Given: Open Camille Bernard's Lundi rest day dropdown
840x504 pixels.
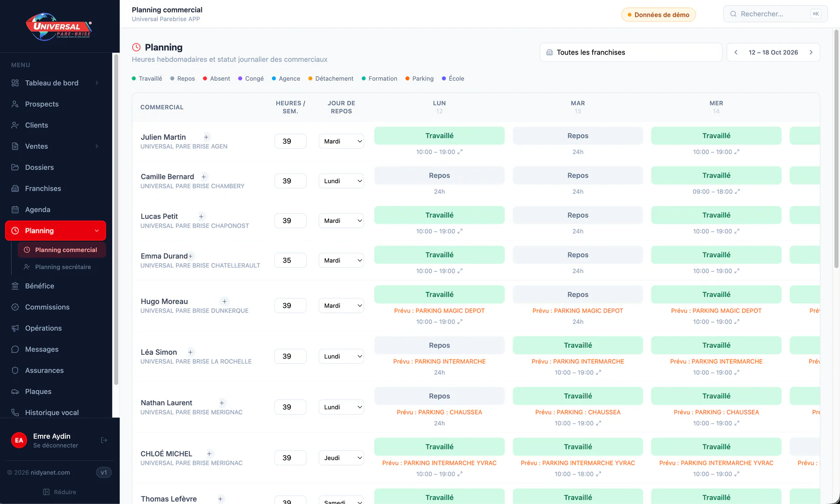Looking at the screenshot, I should click(x=341, y=181).
